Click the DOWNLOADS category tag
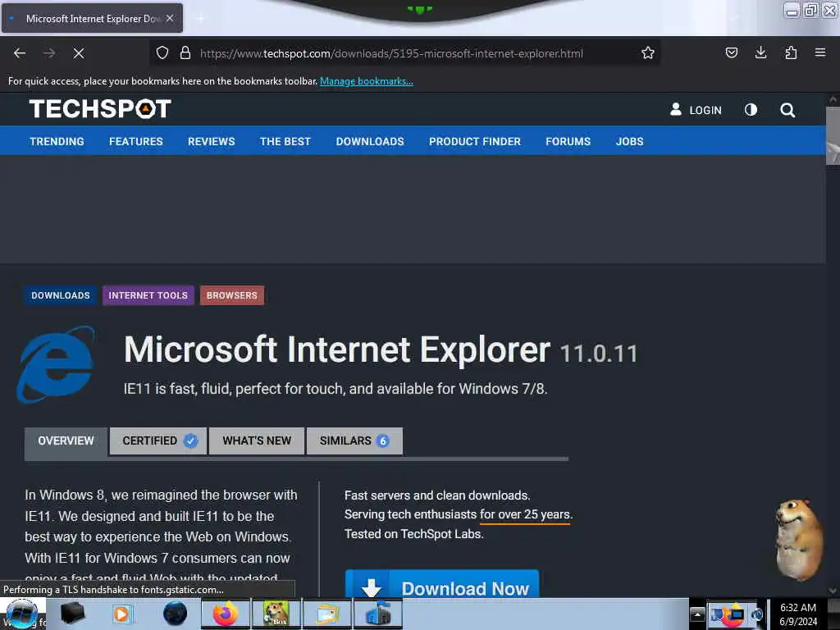Image resolution: width=840 pixels, height=630 pixels. coord(61,295)
